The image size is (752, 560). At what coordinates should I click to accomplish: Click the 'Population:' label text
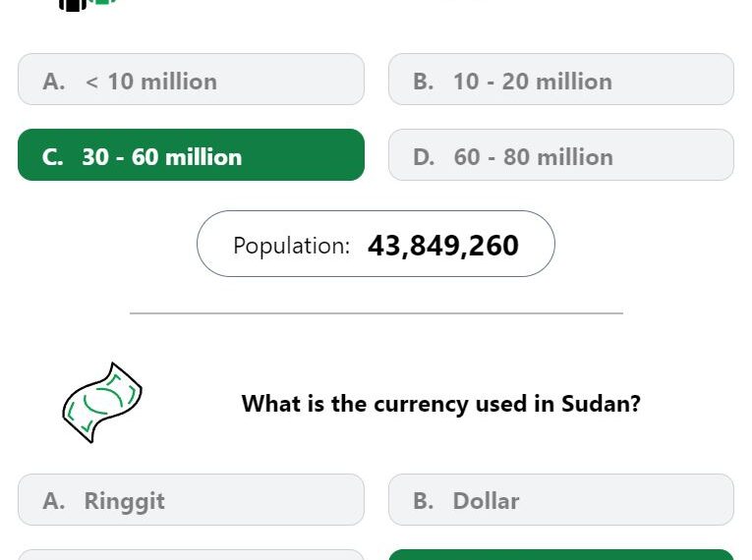coord(292,246)
